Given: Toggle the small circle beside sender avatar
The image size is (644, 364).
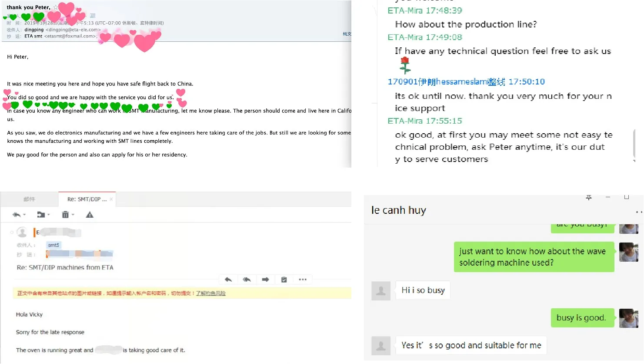Looking at the screenshot, I should coord(12,233).
